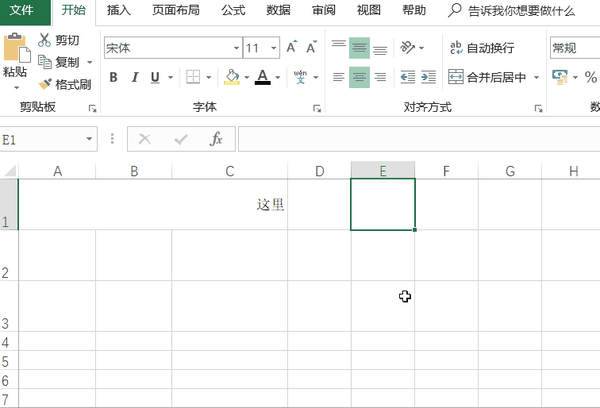The width and height of the screenshot is (600, 408).
Task: Open clipboard group dialog launcher
Action: (x=92, y=109)
